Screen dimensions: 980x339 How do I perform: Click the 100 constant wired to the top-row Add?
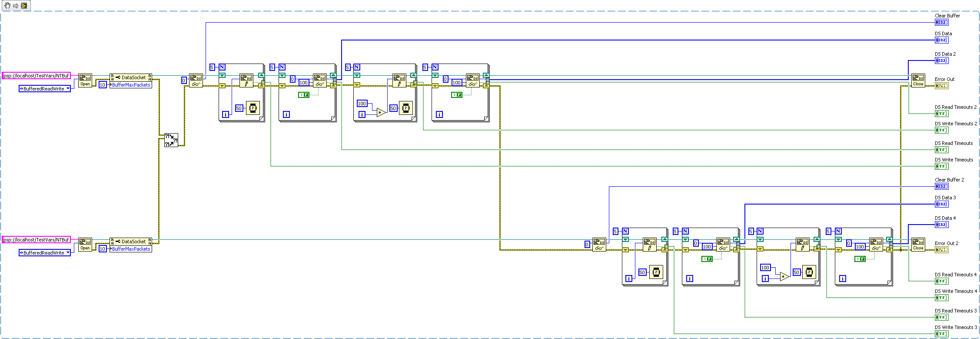pyautogui.click(x=362, y=104)
